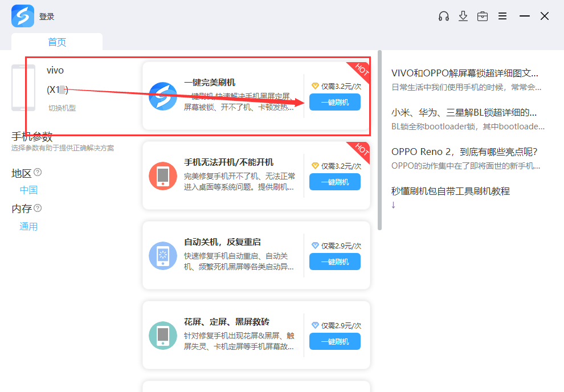Click the 手机无法开机 red phone icon

(163, 176)
